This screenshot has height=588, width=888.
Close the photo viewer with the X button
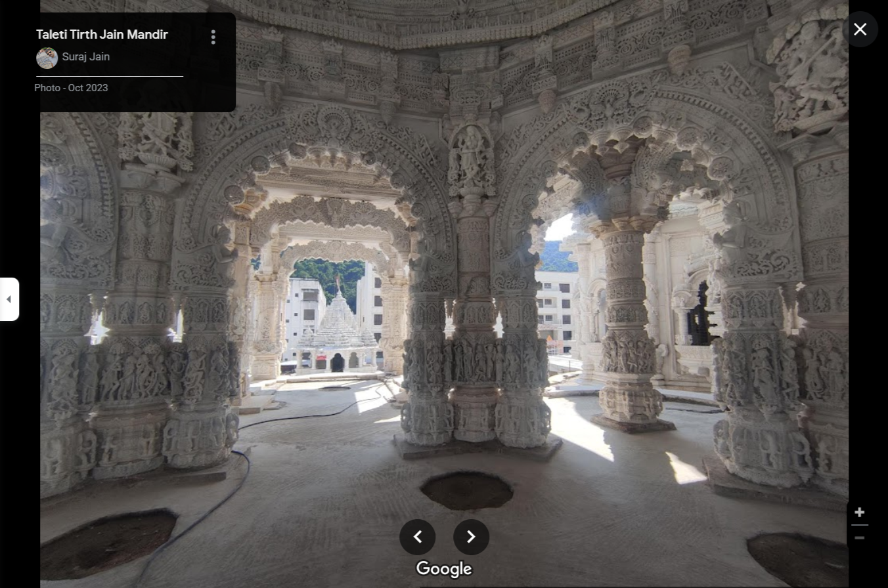[860, 29]
